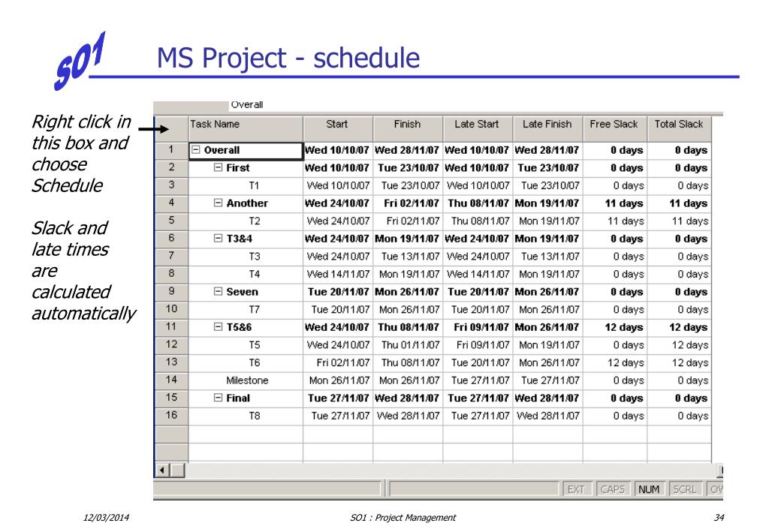Collapse the Seven summary task
769x532 pixels.
click(219, 291)
